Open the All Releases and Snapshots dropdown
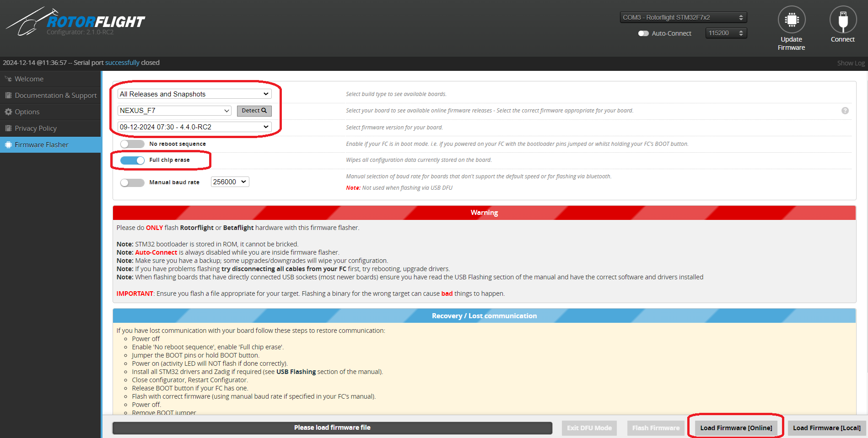 tap(194, 94)
